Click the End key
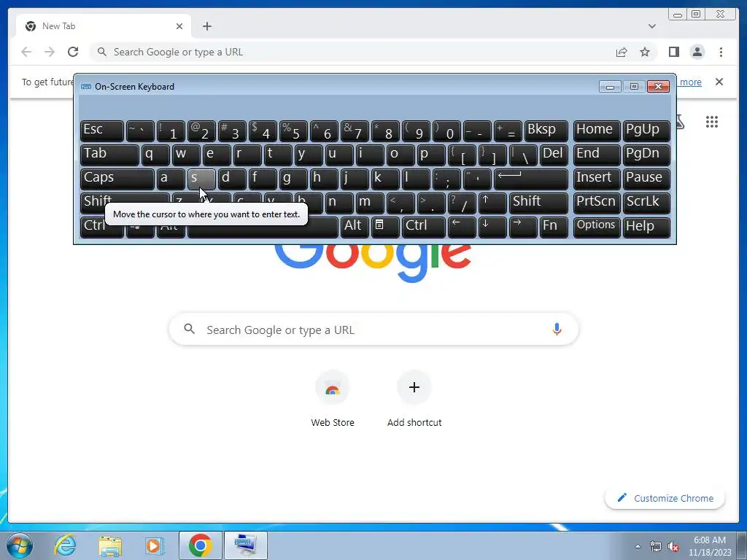 point(597,155)
